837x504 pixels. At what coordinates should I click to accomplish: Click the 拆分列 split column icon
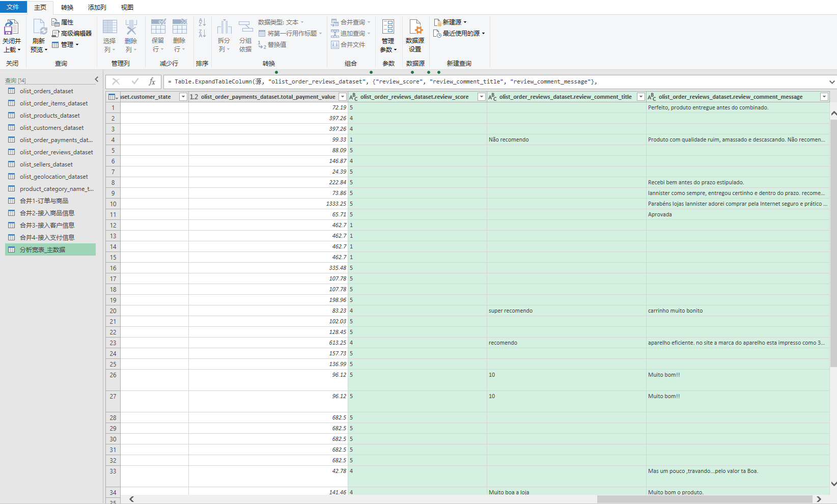tap(224, 27)
